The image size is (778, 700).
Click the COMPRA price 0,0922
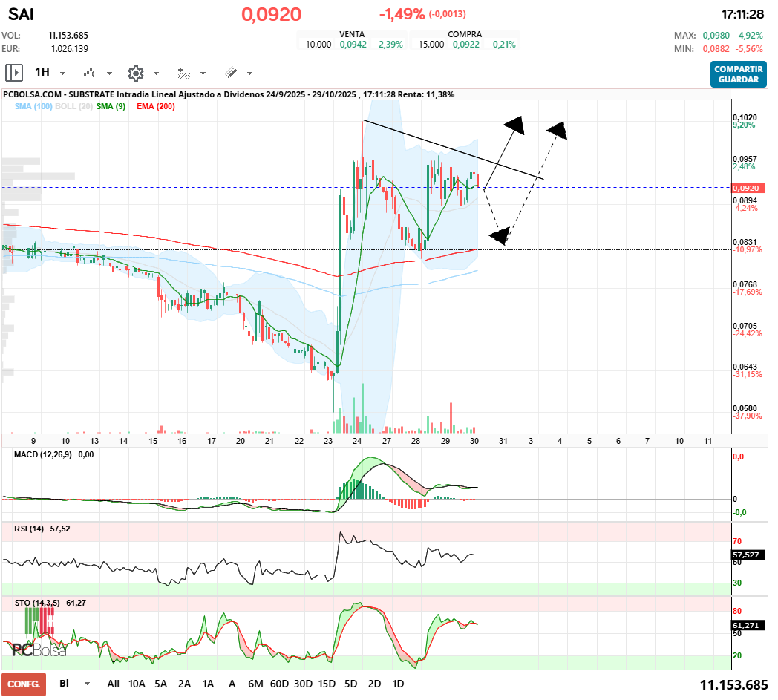coord(466,44)
